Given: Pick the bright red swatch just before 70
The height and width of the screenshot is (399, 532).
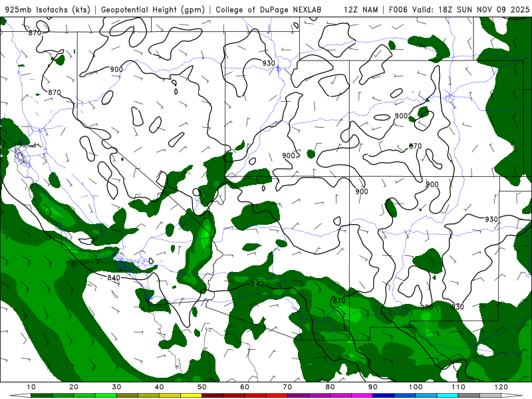Looking at the screenshot, I should pyautogui.click(x=277, y=396).
